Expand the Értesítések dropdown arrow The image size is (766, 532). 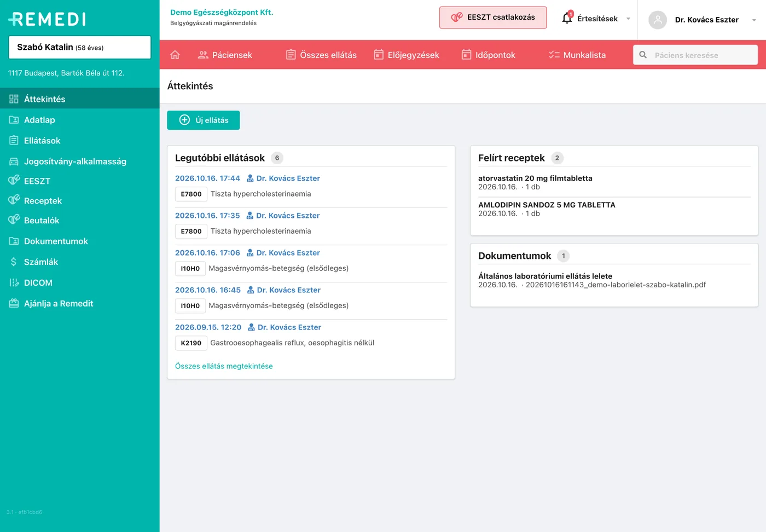point(628,19)
